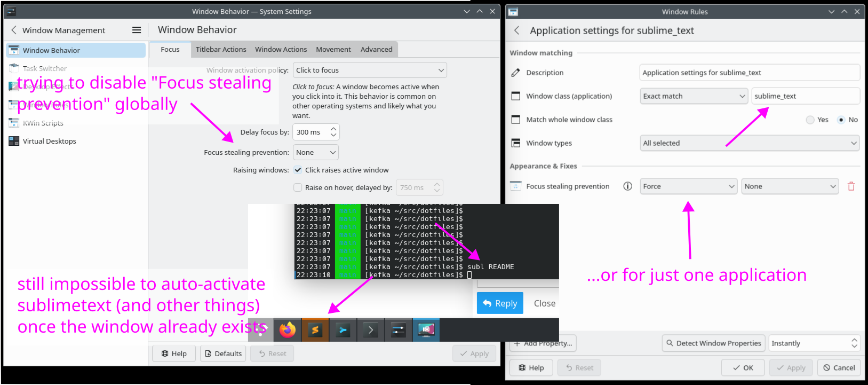The width and height of the screenshot is (868, 385).
Task: Click the Match whole window class icon
Action: [515, 120]
